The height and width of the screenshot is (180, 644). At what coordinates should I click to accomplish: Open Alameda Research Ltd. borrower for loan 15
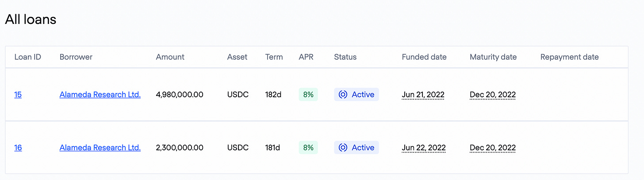pyautogui.click(x=100, y=94)
